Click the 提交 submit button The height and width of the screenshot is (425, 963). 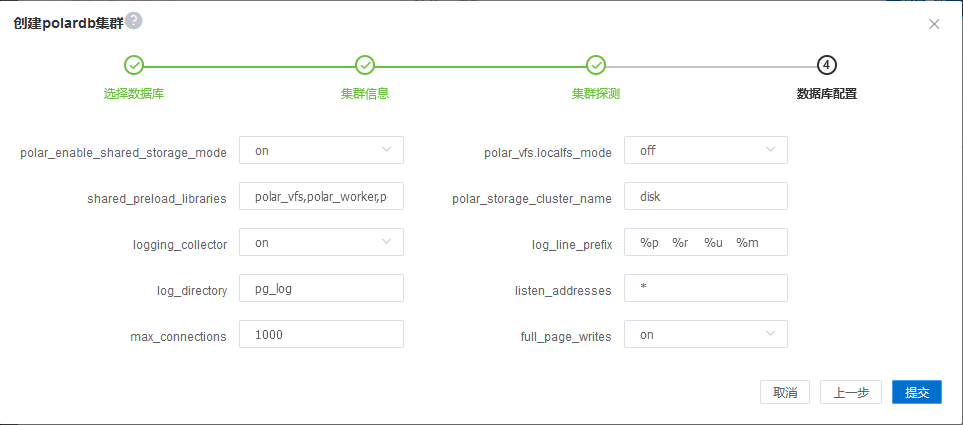pyautogui.click(x=917, y=392)
